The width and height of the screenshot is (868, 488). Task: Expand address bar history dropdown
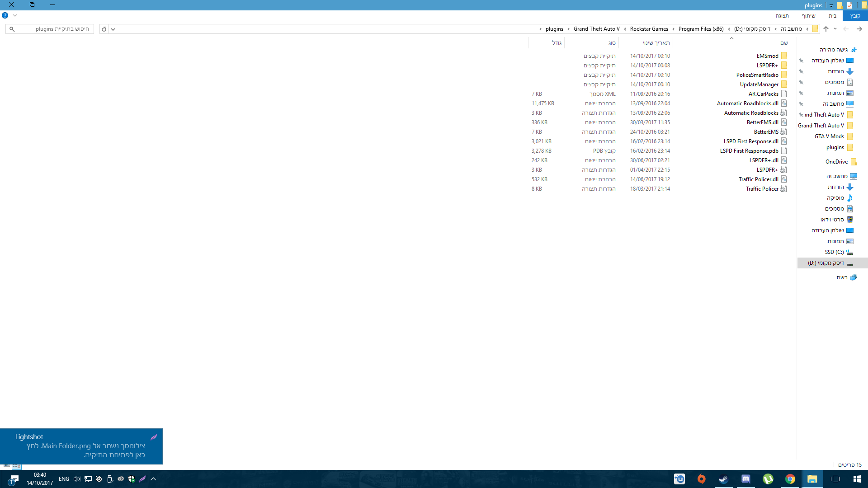(113, 29)
